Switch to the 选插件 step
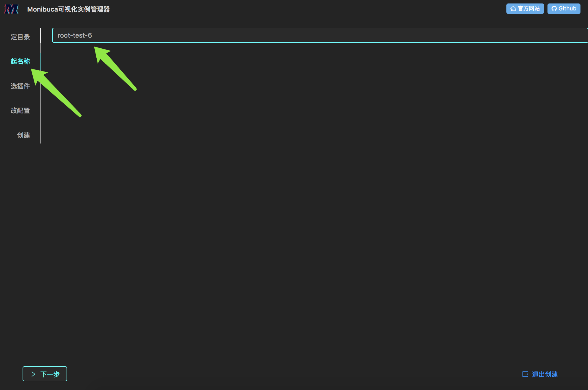The width and height of the screenshot is (588, 390). point(20,86)
